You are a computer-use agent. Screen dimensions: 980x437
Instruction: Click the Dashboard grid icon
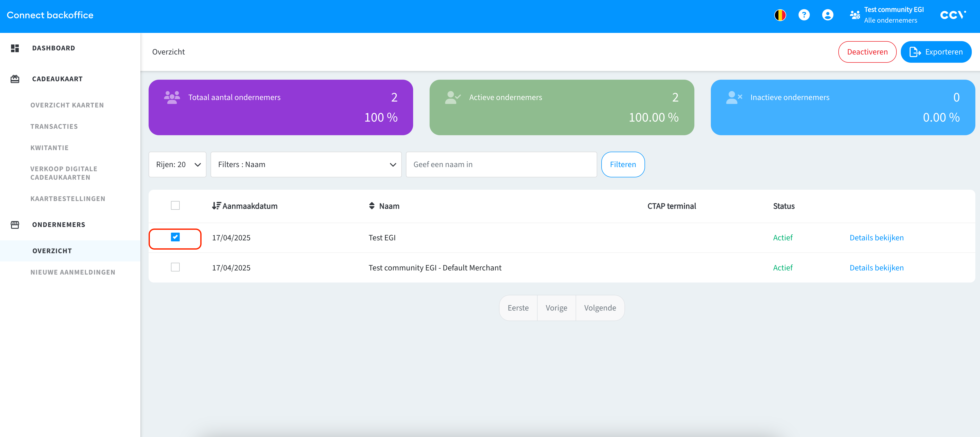point(15,48)
